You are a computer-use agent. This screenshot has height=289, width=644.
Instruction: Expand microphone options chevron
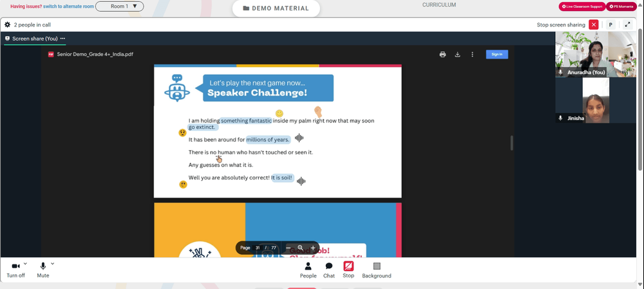[x=52, y=263]
